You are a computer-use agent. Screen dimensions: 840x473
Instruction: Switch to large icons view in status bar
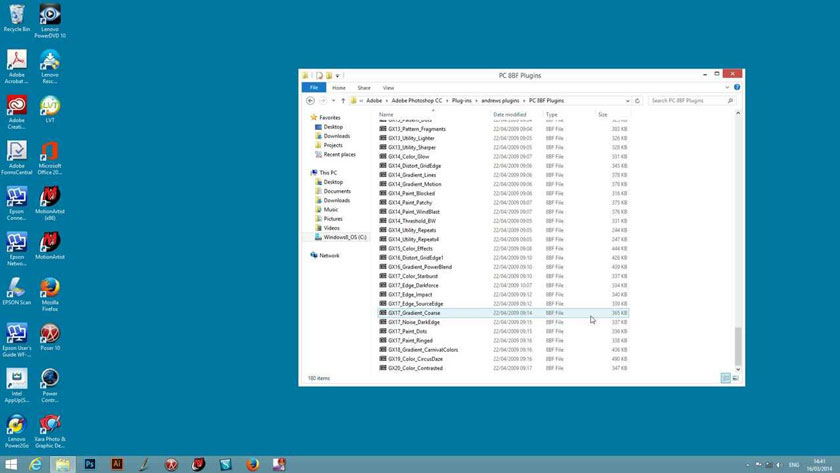coord(736,378)
